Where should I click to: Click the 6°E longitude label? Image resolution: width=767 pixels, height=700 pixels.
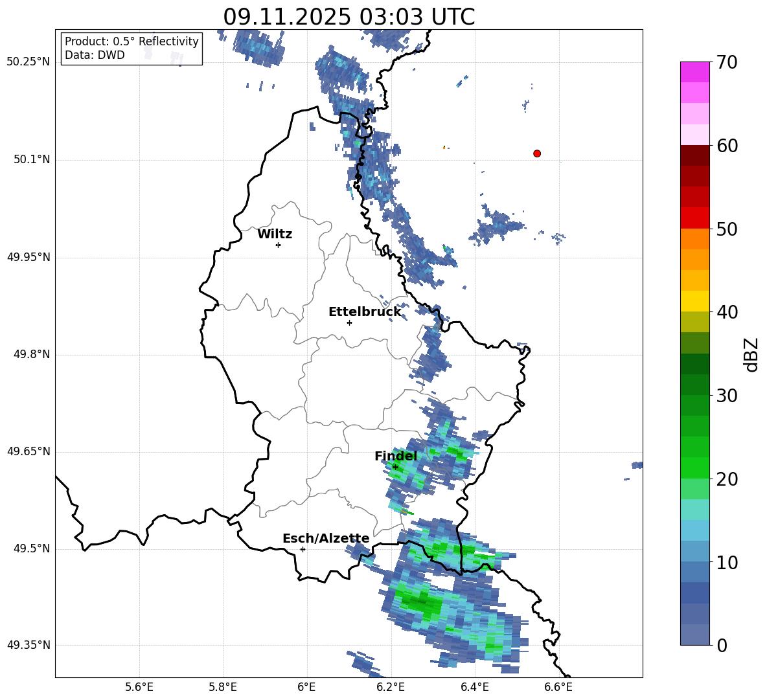click(x=306, y=687)
